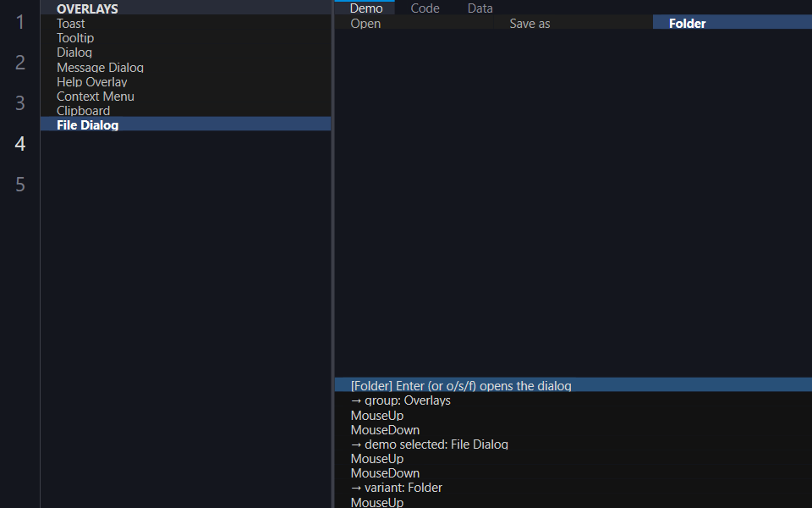The width and height of the screenshot is (812, 508).
Task: Go to group number 1
Action: pyautogui.click(x=20, y=22)
